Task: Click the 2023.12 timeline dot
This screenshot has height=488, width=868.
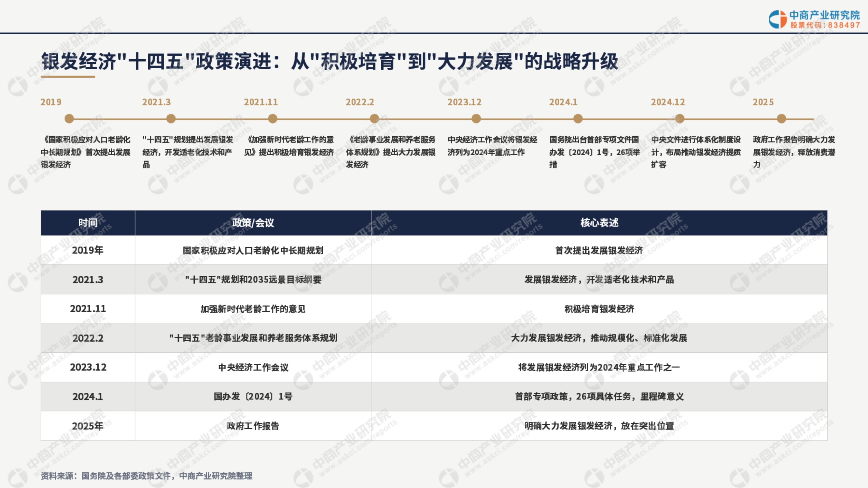Action: (x=476, y=118)
